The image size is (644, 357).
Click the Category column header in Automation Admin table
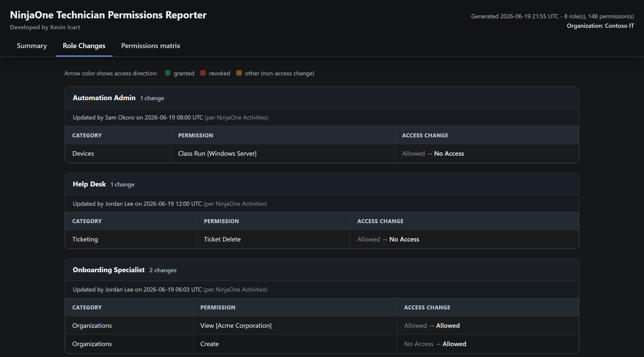[x=118, y=135]
